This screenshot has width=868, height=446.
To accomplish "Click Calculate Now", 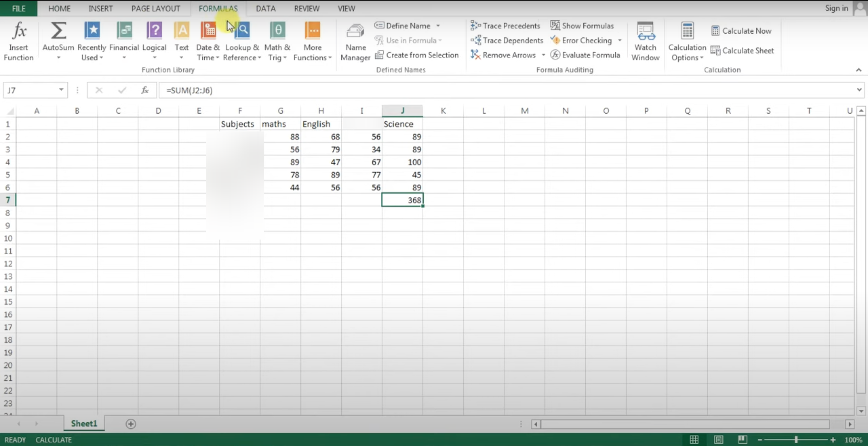I will pyautogui.click(x=741, y=31).
